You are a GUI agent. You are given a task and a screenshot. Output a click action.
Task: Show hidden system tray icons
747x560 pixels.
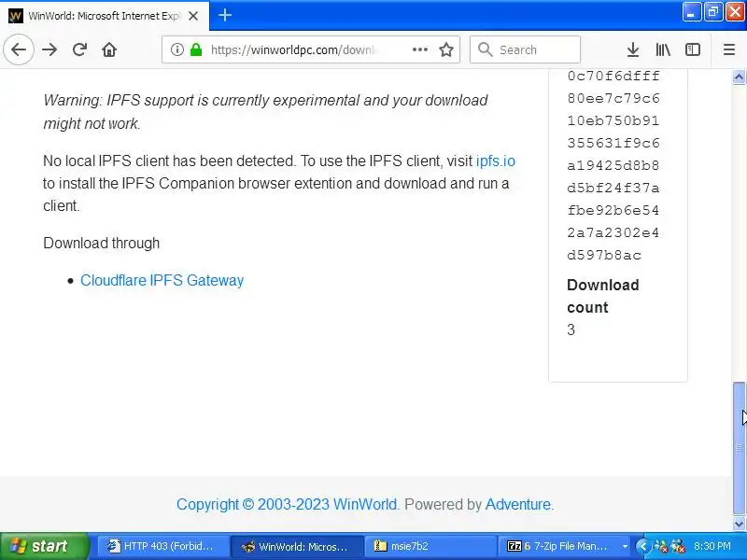pyautogui.click(x=642, y=546)
